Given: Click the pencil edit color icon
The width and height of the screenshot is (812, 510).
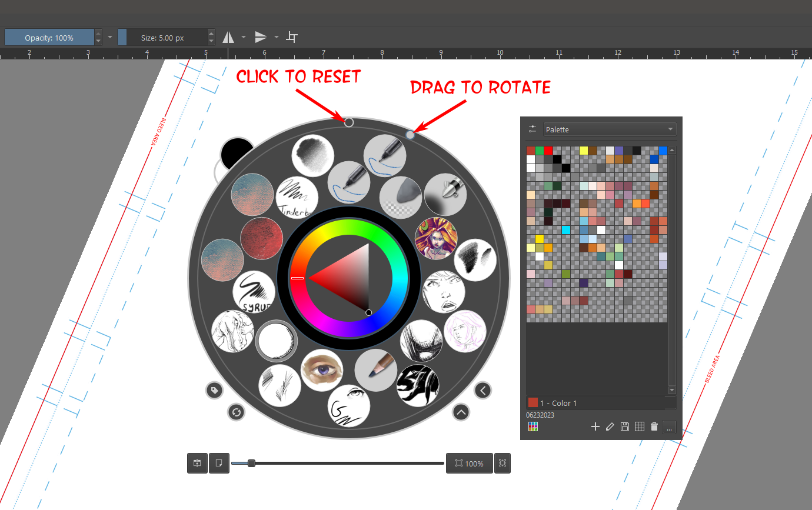Looking at the screenshot, I should click(610, 426).
